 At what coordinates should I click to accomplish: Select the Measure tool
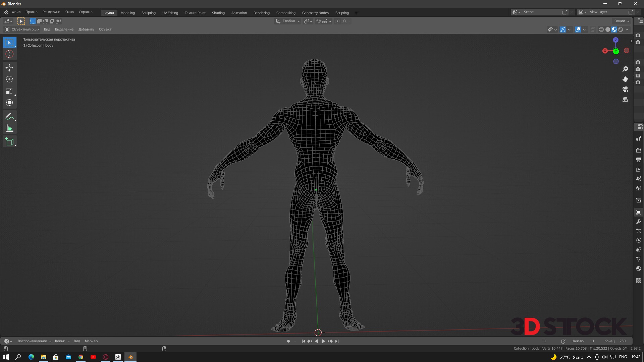pyautogui.click(x=9, y=128)
